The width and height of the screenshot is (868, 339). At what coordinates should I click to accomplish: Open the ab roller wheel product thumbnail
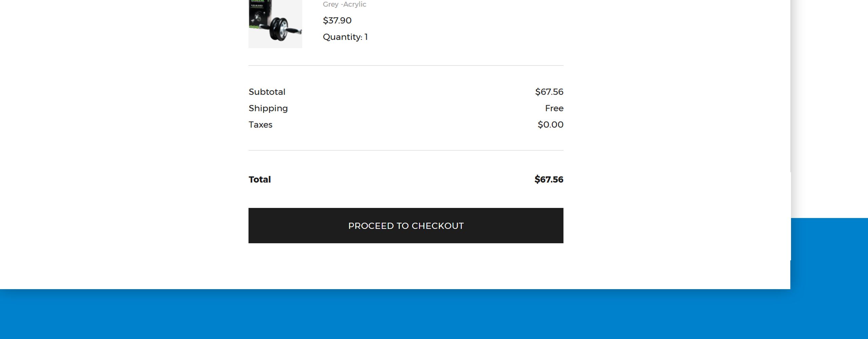[x=275, y=24]
